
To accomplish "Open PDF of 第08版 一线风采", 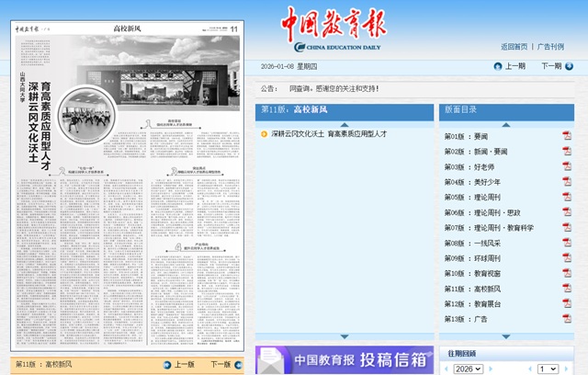I will (567, 243).
